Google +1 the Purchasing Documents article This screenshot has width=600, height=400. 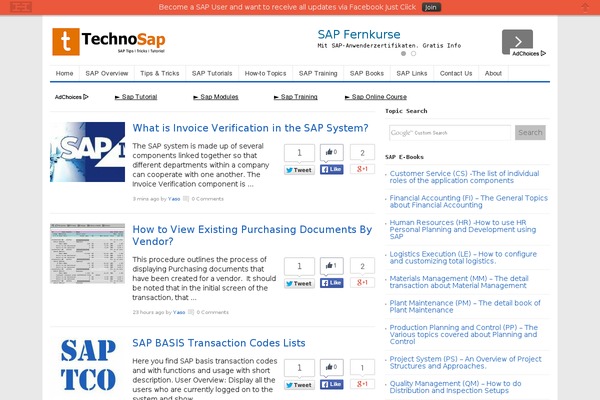362,282
